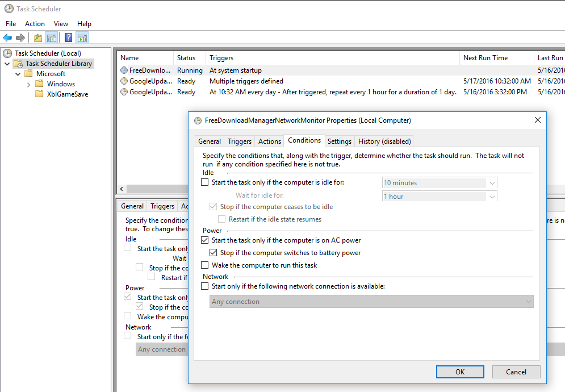
Task: Toggle Stop if the computer ceases to be idle
Action: coord(214,207)
